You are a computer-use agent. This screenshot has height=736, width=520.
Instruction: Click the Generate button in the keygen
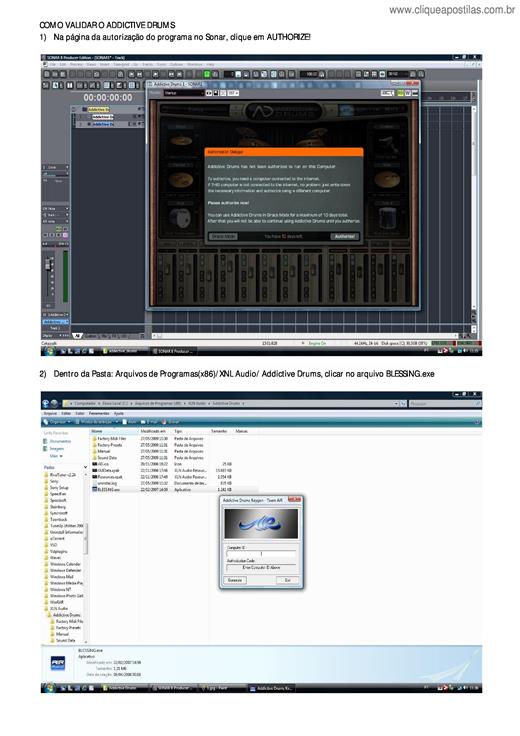tap(235, 580)
